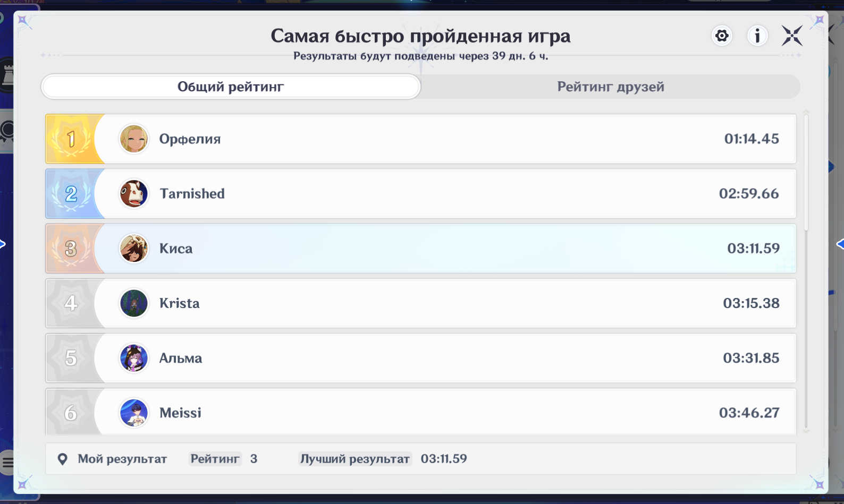Switch to the Рейтинг друзей tab

(610, 87)
